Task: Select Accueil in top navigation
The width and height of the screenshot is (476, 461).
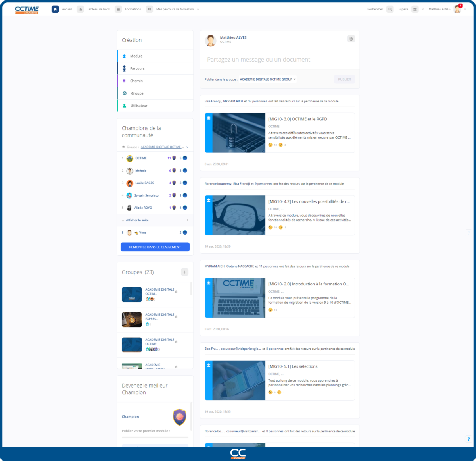Action: (x=67, y=9)
